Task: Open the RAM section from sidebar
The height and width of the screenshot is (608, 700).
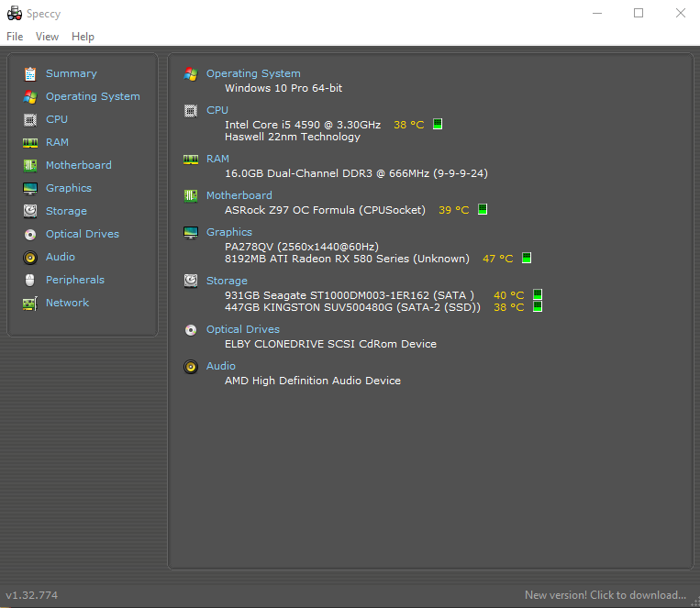Action: point(57,142)
